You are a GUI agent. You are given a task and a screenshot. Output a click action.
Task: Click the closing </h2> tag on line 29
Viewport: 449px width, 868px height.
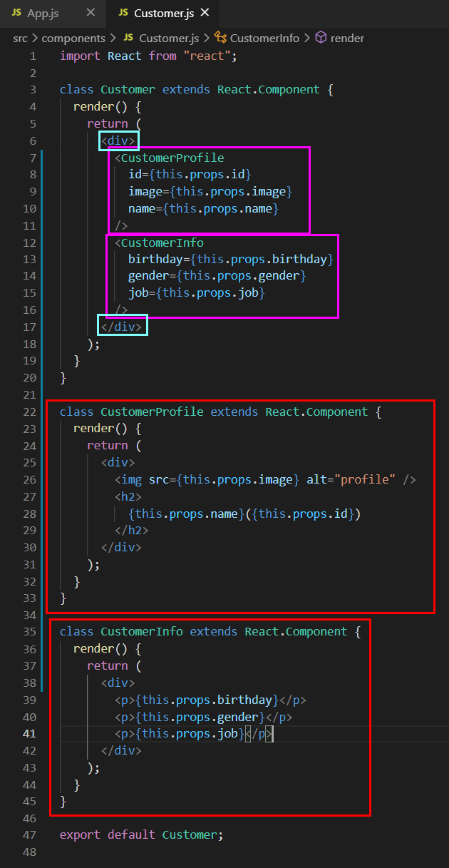[132, 531]
